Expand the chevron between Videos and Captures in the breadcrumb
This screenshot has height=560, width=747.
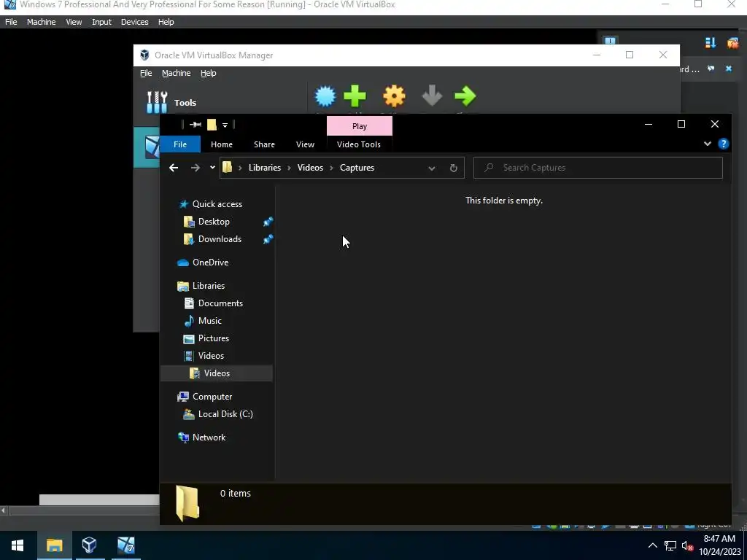(x=332, y=168)
